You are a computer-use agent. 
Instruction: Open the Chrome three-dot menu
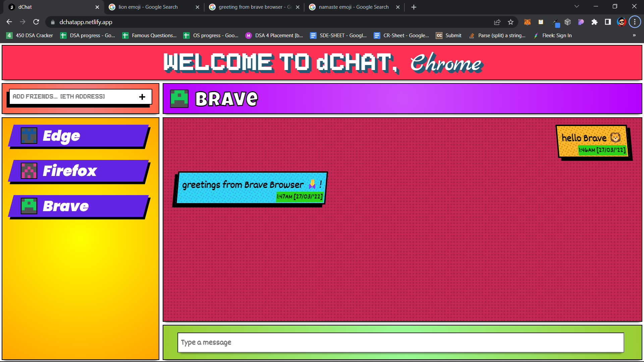point(635,22)
